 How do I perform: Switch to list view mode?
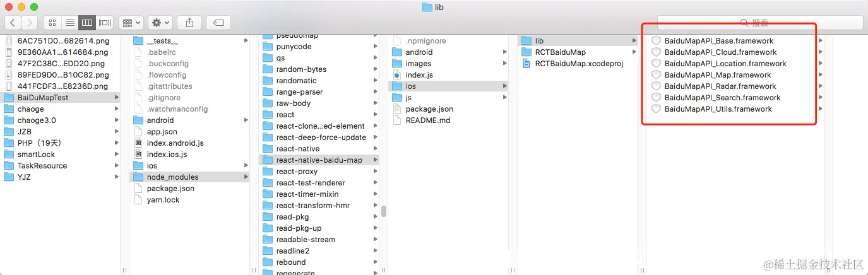tap(70, 23)
